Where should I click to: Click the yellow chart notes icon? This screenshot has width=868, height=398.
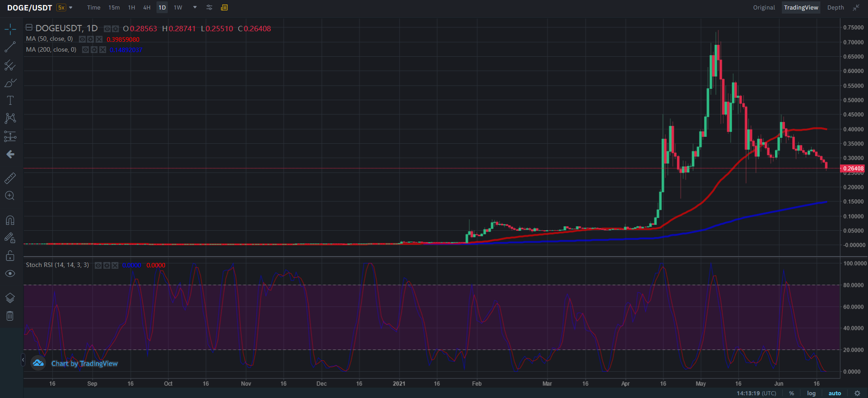(x=224, y=8)
